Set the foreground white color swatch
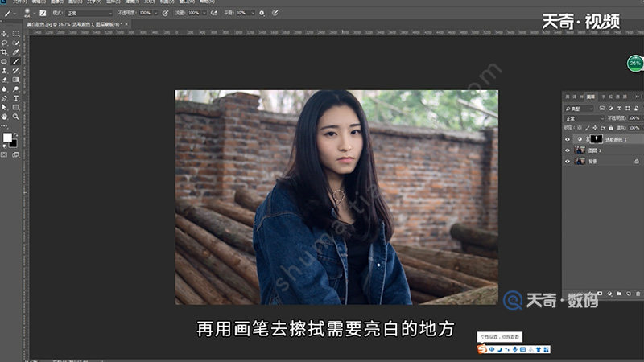 click(7, 138)
